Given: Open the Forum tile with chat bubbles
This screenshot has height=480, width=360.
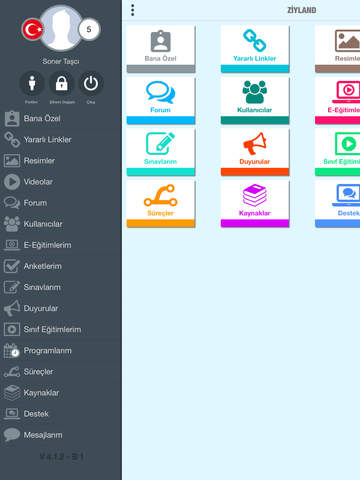Looking at the screenshot, I should pyautogui.click(x=161, y=100).
